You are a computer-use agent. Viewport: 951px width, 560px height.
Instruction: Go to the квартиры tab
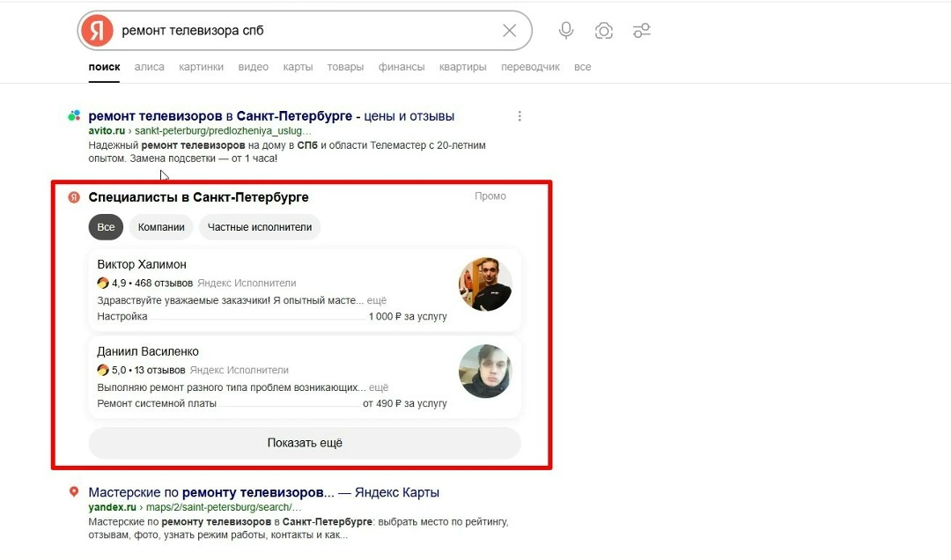coord(463,67)
